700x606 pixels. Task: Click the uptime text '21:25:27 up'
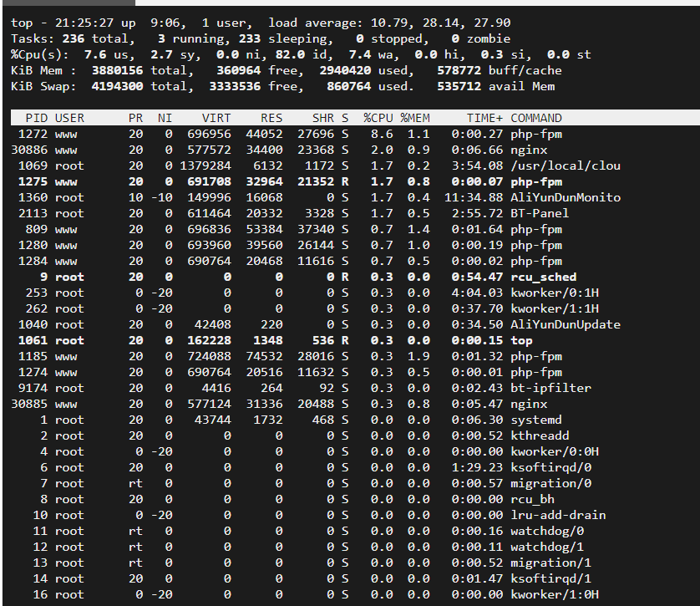click(95, 23)
